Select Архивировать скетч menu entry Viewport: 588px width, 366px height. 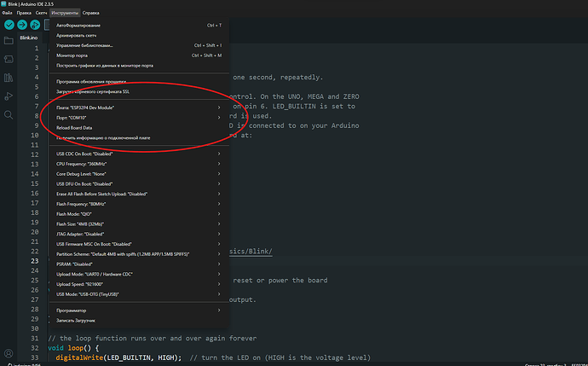tap(139, 35)
